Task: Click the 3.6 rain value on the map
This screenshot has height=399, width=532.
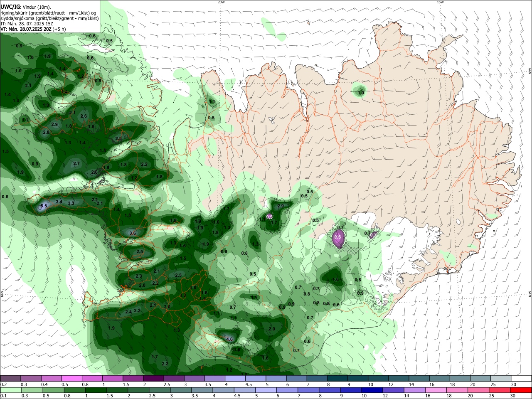Action: pyautogui.click(x=133, y=234)
